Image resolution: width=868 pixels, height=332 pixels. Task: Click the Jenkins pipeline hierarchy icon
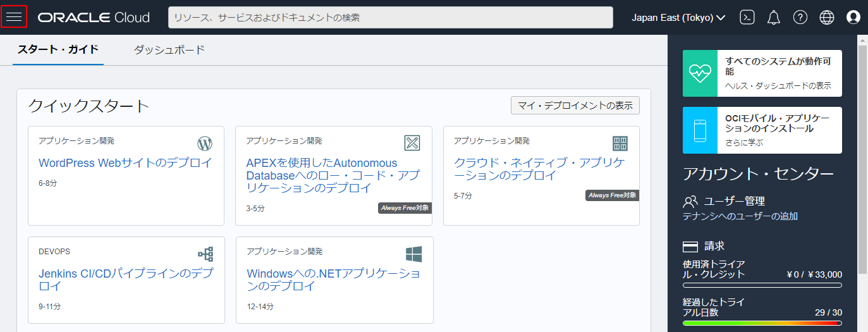205,254
